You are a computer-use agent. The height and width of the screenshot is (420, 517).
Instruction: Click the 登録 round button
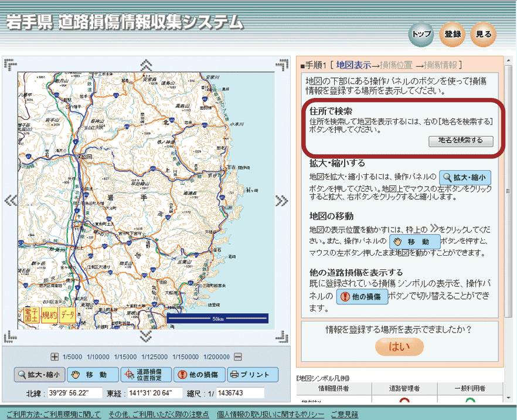pyautogui.click(x=453, y=34)
